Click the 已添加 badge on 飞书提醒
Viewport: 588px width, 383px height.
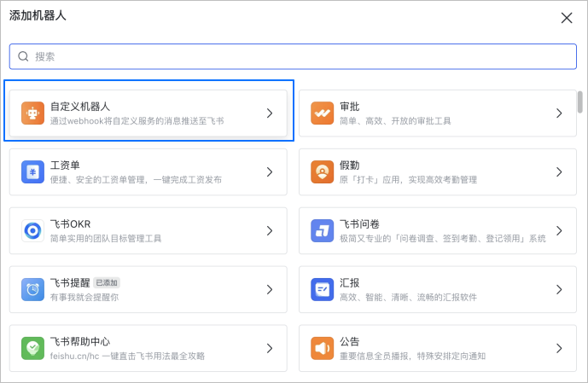(x=107, y=283)
